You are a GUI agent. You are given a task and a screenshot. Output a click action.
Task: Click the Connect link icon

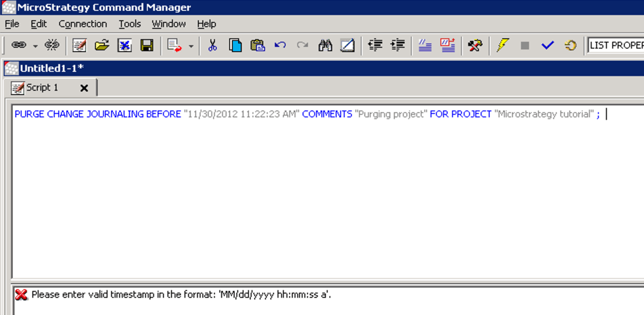tap(18, 45)
